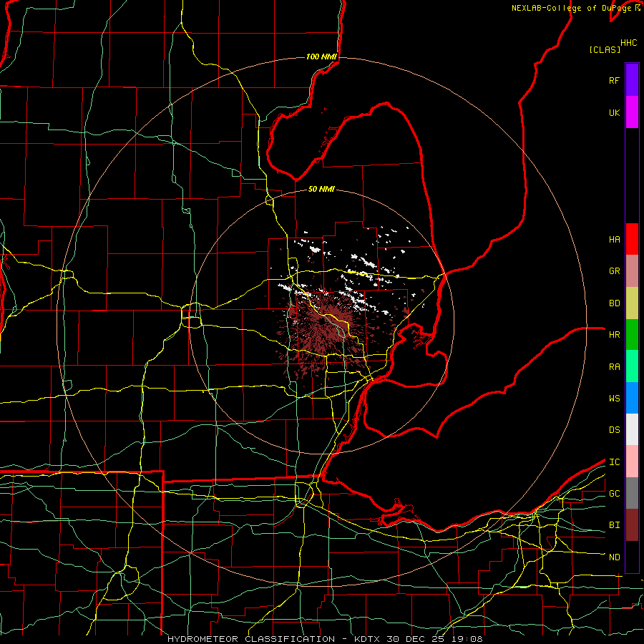The image size is (644, 644).
Task: Click the UK magenta legend swatch
Action: tap(632, 112)
